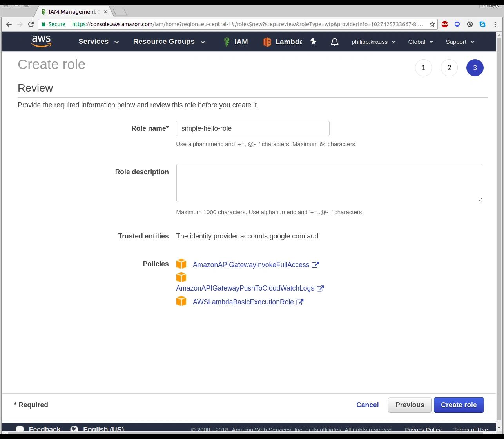Click the language globe icon
504x439 pixels.
74,429
